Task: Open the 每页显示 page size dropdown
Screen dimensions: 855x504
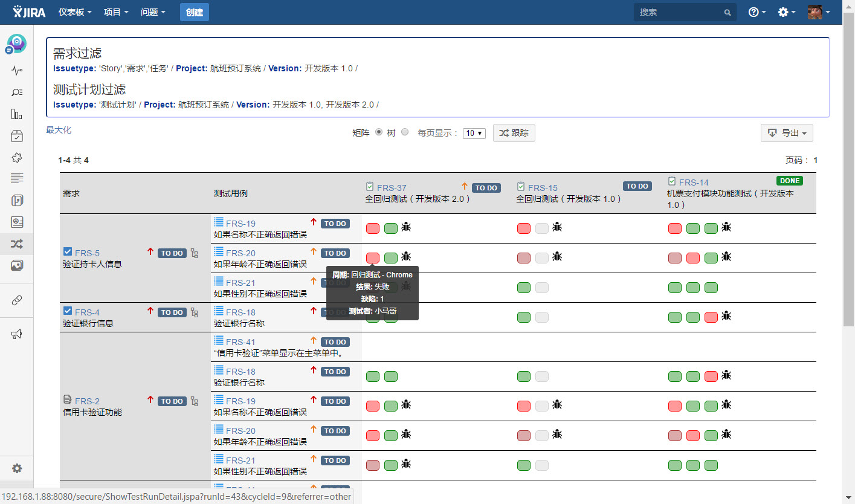Action: pyautogui.click(x=474, y=133)
